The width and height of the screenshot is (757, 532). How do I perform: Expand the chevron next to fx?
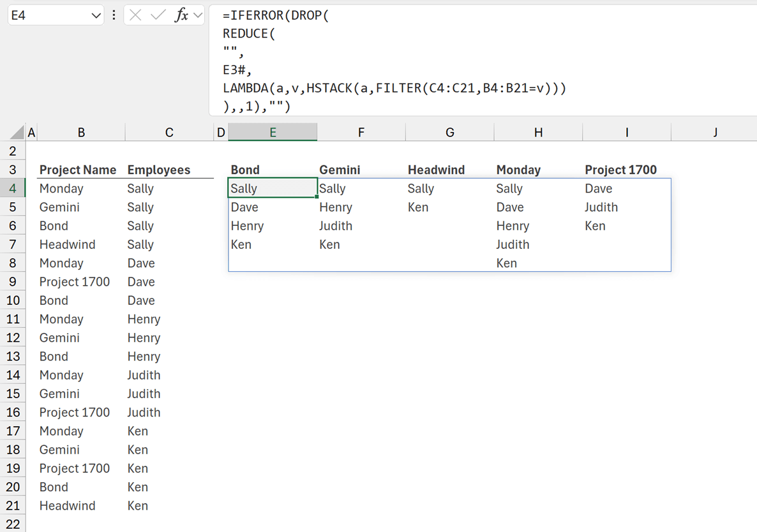[197, 15]
